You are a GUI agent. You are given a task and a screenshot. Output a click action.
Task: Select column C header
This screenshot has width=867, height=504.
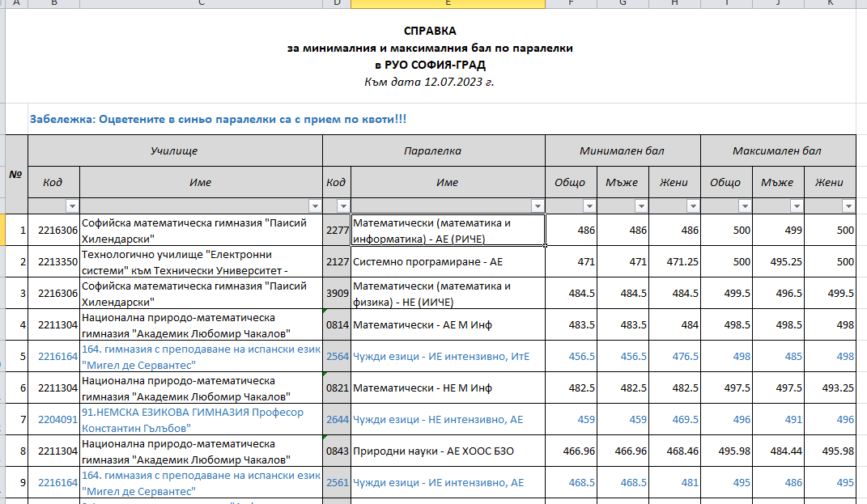pos(200,5)
